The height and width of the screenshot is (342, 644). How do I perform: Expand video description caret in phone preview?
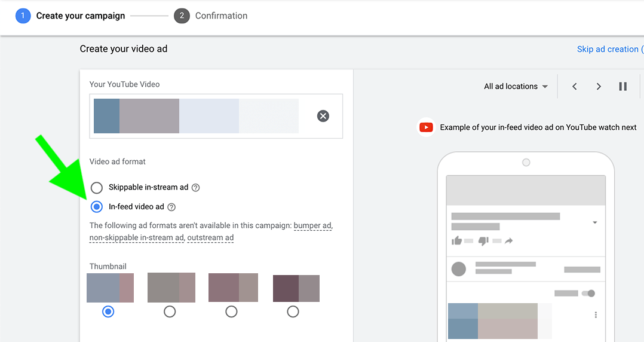pos(595,222)
